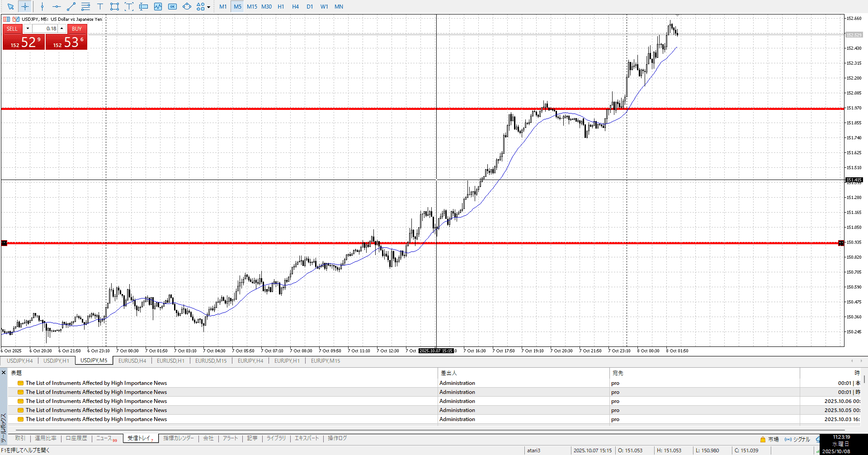Select the equidistant channel tool
This screenshot has width=868, height=455.
tap(85, 7)
